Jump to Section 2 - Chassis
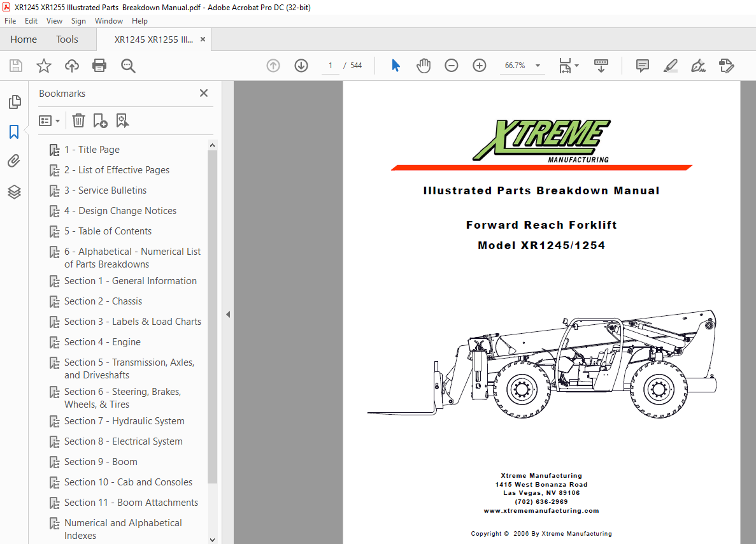The image size is (756, 544). click(103, 301)
